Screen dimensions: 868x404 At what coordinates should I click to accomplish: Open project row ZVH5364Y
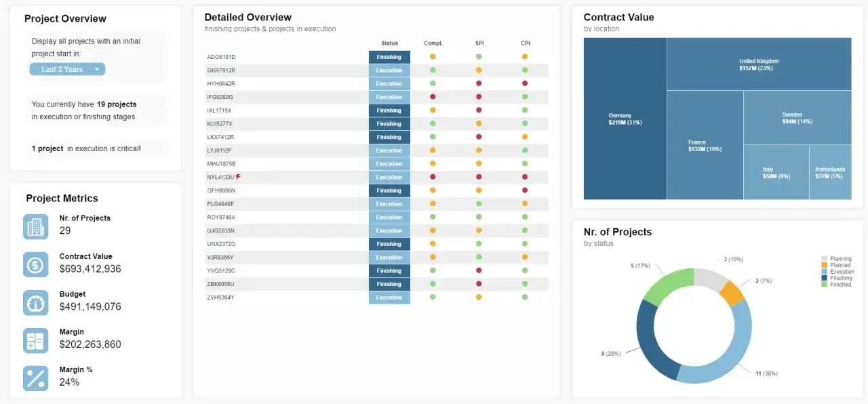tap(376, 298)
